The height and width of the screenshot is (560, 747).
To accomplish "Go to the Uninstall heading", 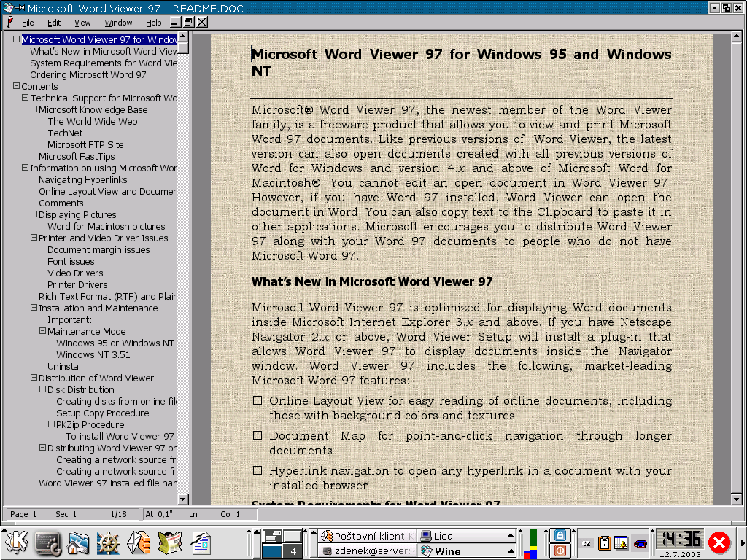I will [x=65, y=366].
